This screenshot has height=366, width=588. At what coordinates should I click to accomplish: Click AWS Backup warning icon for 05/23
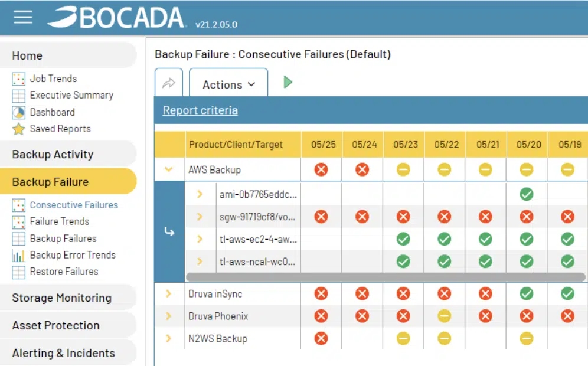tap(403, 169)
